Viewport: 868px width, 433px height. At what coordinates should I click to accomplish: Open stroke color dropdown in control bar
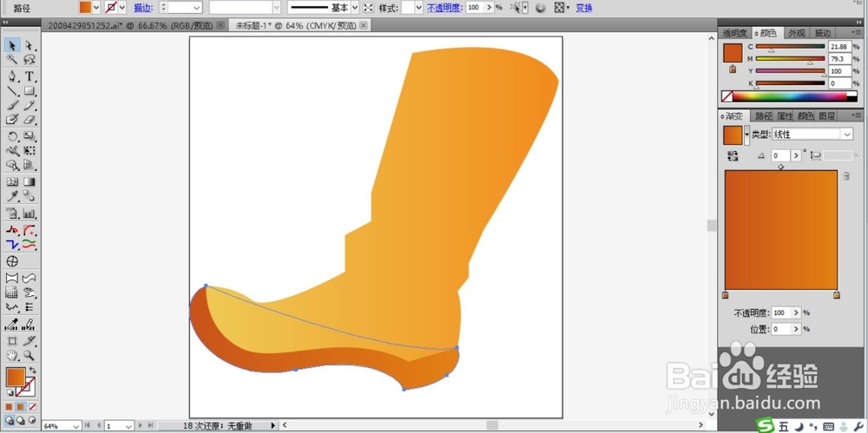pos(122,7)
